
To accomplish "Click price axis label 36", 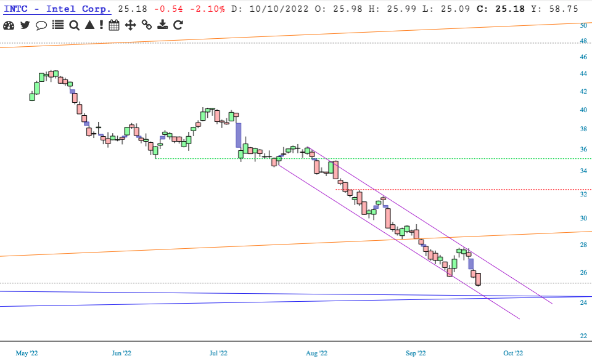I will click(x=583, y=149).
